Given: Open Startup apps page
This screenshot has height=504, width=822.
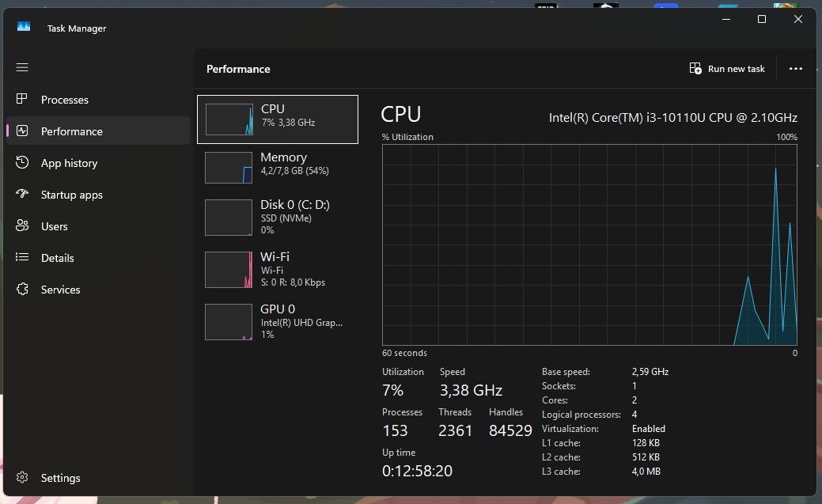Looking at the screenshot, I should pos(98,195).
